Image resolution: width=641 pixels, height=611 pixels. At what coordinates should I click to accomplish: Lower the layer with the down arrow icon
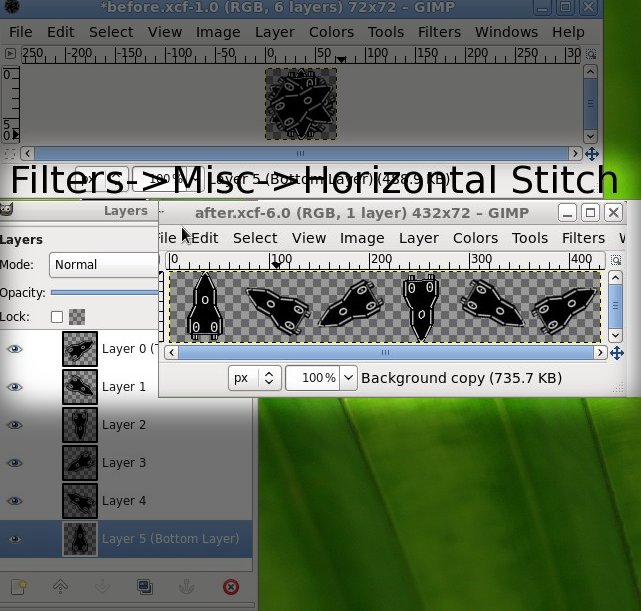(x=102, y=587)
